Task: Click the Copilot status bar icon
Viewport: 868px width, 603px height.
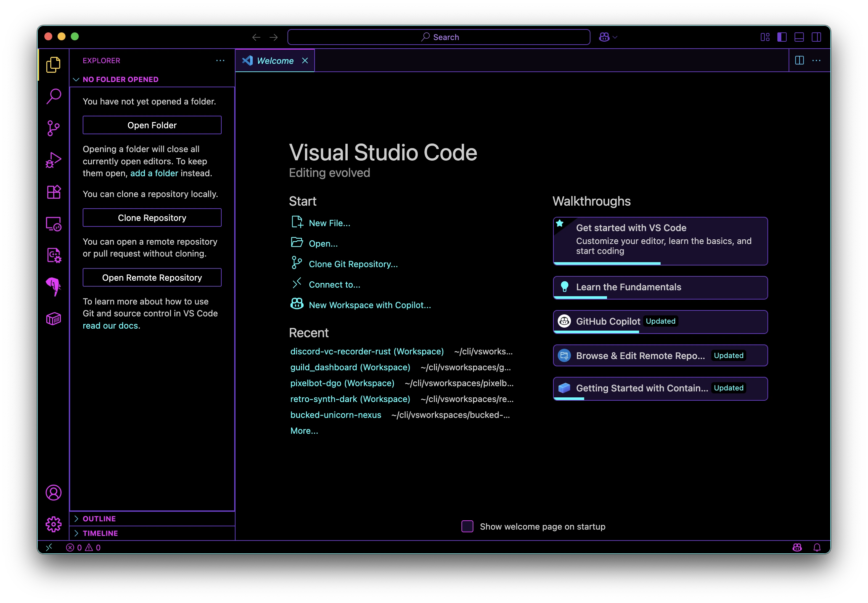Action: 797,547
